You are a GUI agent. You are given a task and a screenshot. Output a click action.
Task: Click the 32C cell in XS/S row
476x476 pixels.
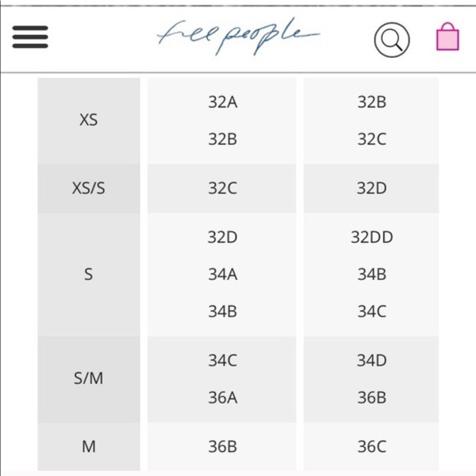pyautogui.click(x=222, y=188)
